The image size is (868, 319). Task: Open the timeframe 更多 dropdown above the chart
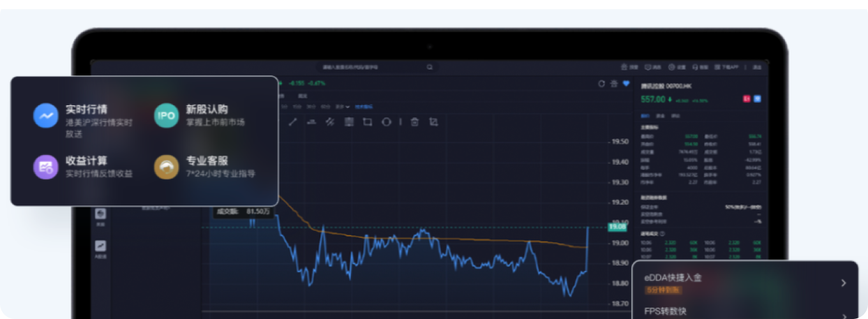coord(343,106)
